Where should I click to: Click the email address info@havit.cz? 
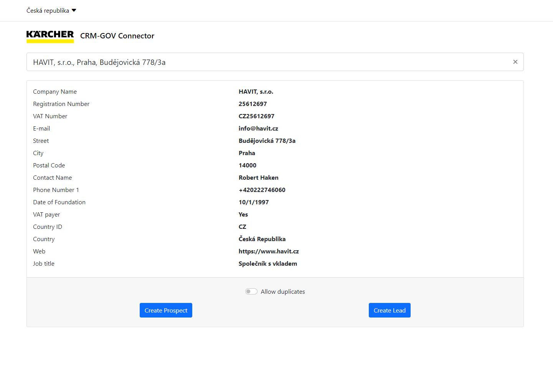(258, 128)
